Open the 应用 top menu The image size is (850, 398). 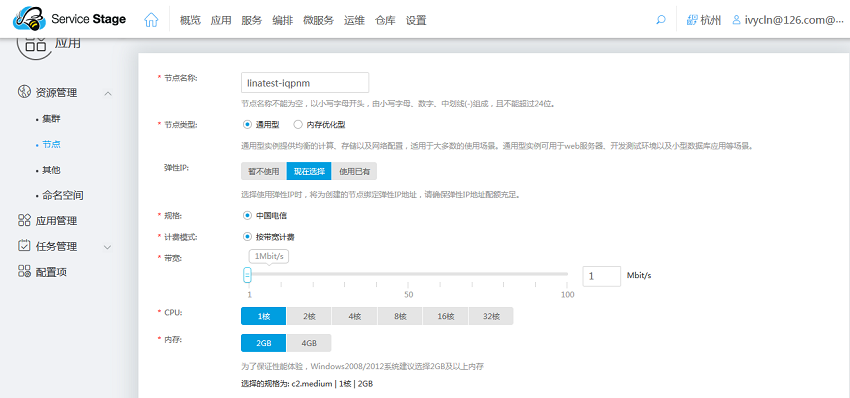point(221,21)
